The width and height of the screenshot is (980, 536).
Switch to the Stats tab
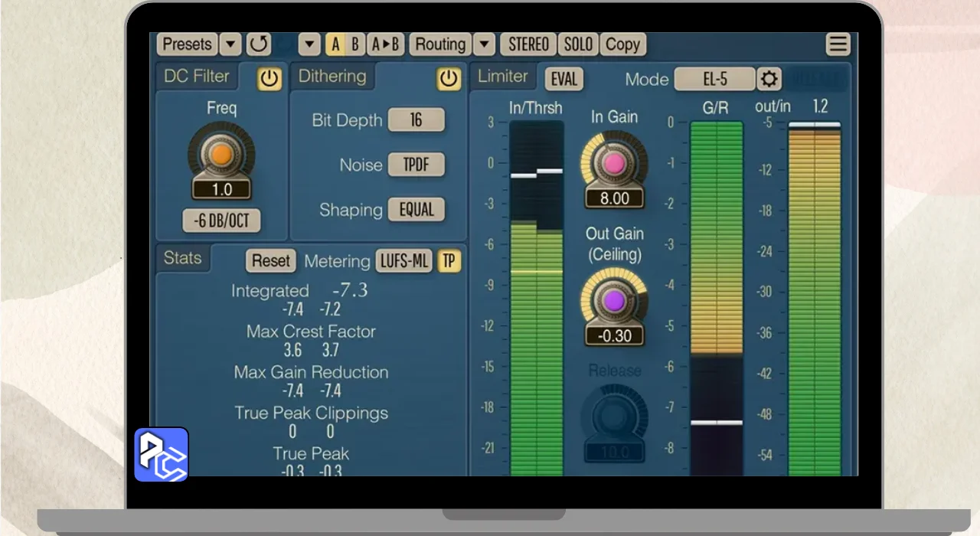point(182,258)
